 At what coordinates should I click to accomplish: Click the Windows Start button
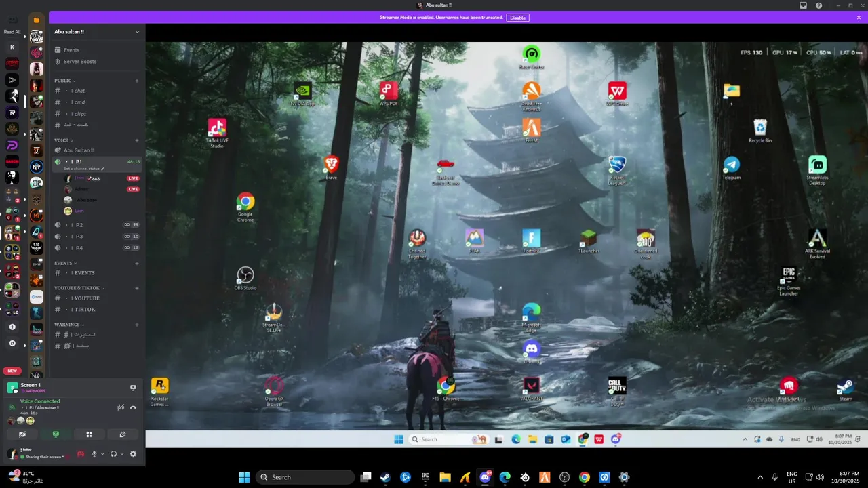tap(244, 477)
